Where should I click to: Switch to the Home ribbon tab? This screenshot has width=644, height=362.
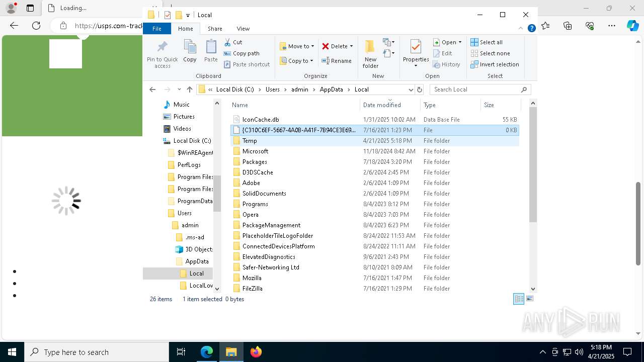[x=185, y=29]
